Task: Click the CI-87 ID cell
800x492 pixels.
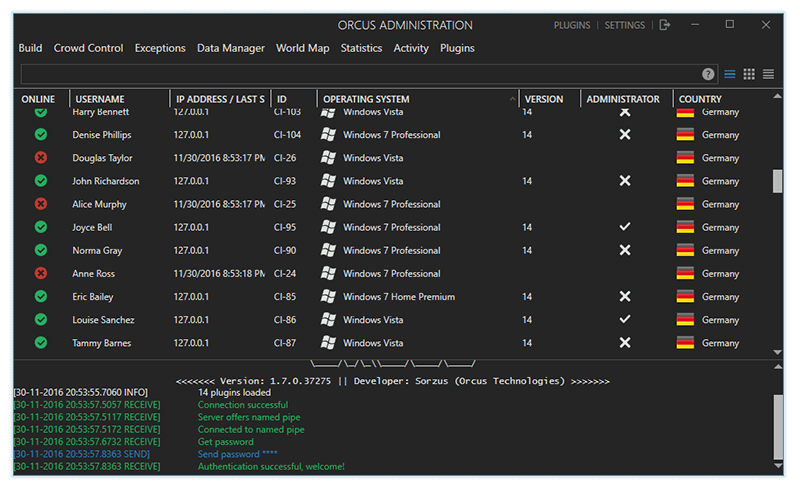Action: 285,343
